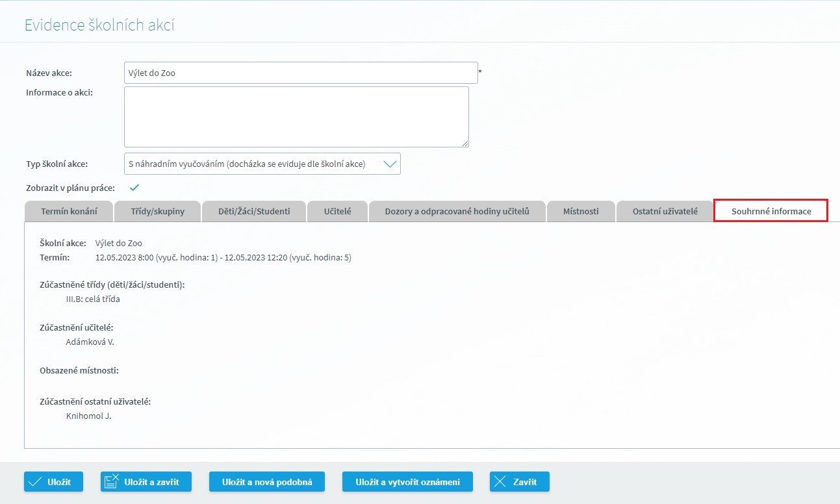Click the 'III.B: celá třída' entry
The height and width of the screenshot is (504, 840).
pyautogui.click(x=93, y=299)
